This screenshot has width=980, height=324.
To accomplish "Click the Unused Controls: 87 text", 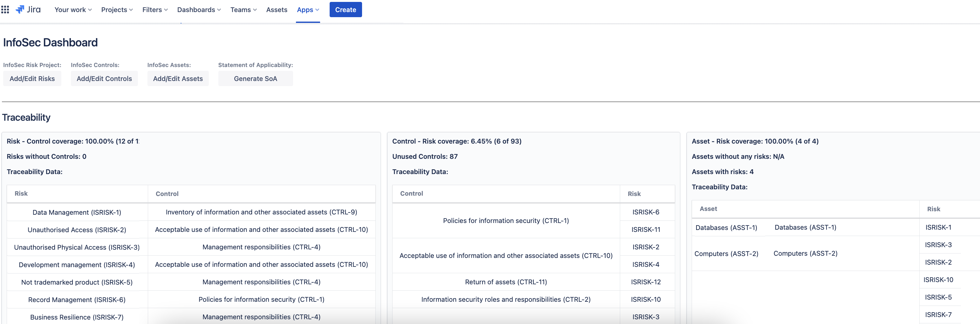I will coord(425,156).
